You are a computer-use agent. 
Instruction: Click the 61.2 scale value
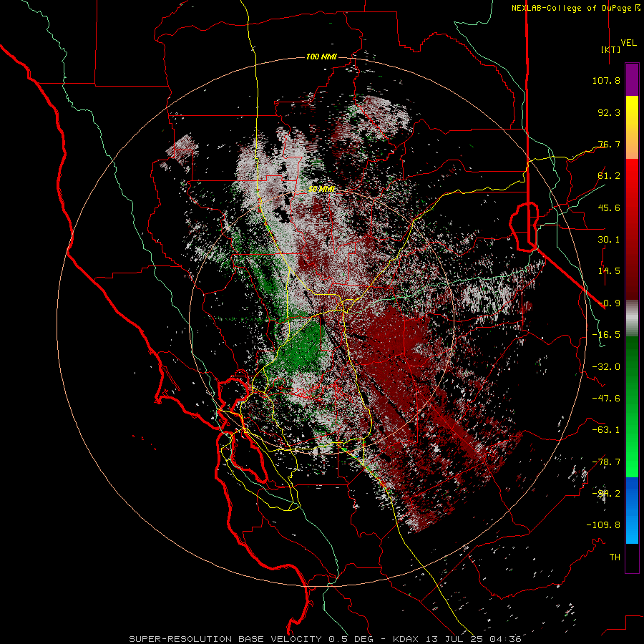609,176
